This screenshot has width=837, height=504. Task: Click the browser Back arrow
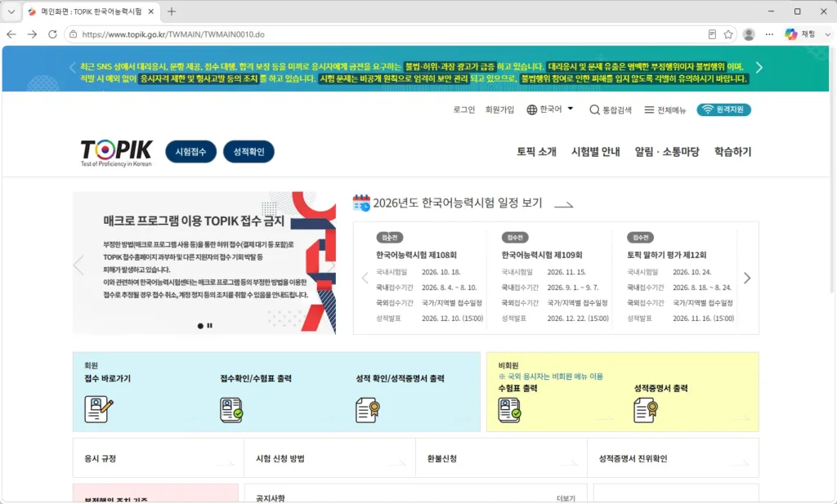[x=11, y=34]
